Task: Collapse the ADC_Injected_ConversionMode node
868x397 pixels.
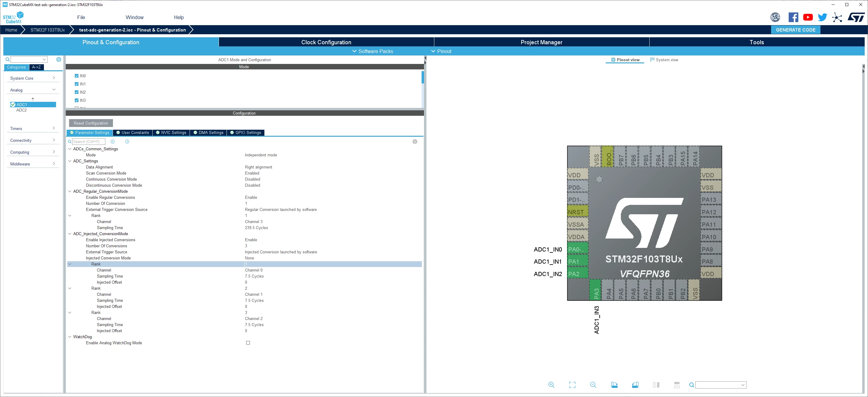Action: tap(70, 234)
